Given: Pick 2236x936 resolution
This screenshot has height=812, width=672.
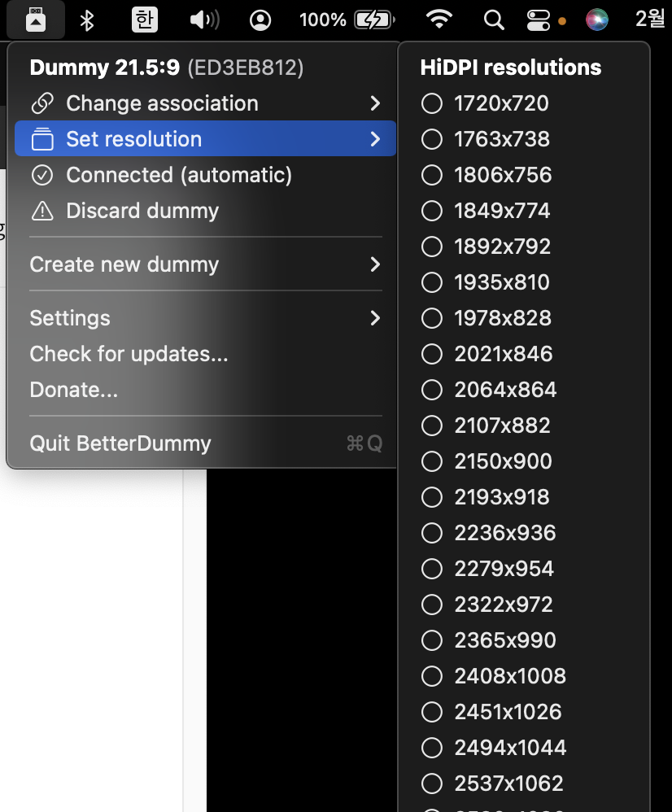Looking at the screenshot, I should [x=523, y=533].
